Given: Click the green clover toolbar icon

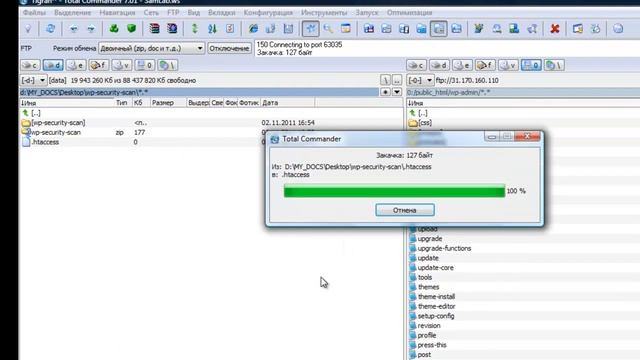Looking at the screenshot, I should 114,29.
